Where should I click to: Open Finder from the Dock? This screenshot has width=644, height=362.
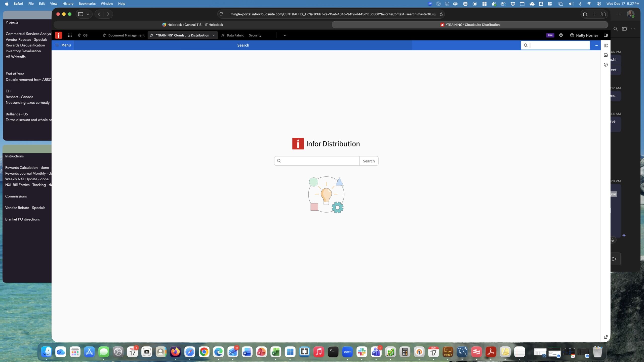click(x=46, y=352)
